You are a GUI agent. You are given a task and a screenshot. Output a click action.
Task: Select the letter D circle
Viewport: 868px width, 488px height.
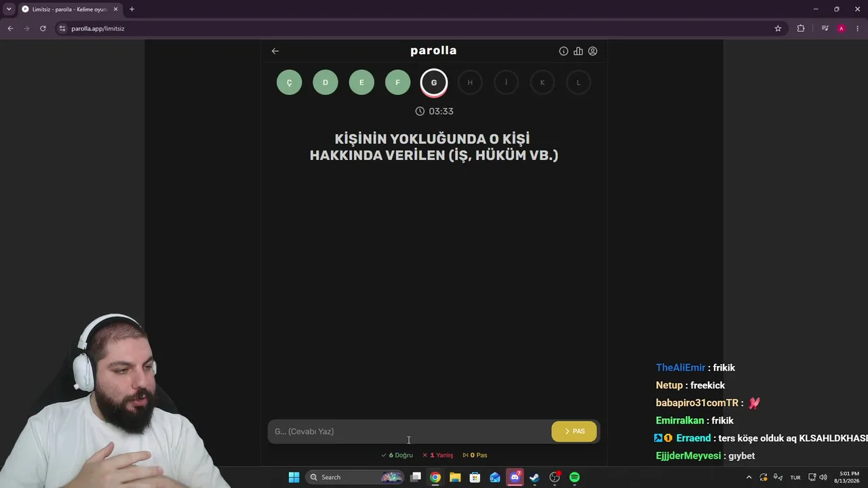[325, 83]
